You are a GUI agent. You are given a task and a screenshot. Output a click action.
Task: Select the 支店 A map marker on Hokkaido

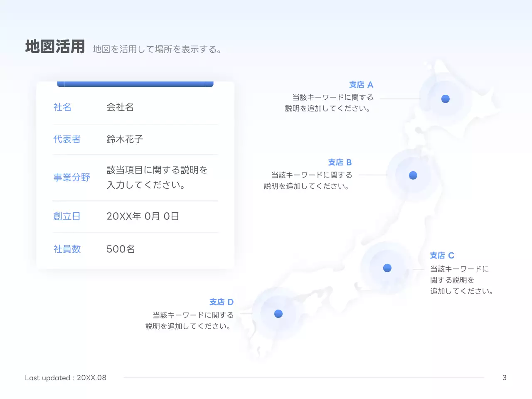coord(445,99)
